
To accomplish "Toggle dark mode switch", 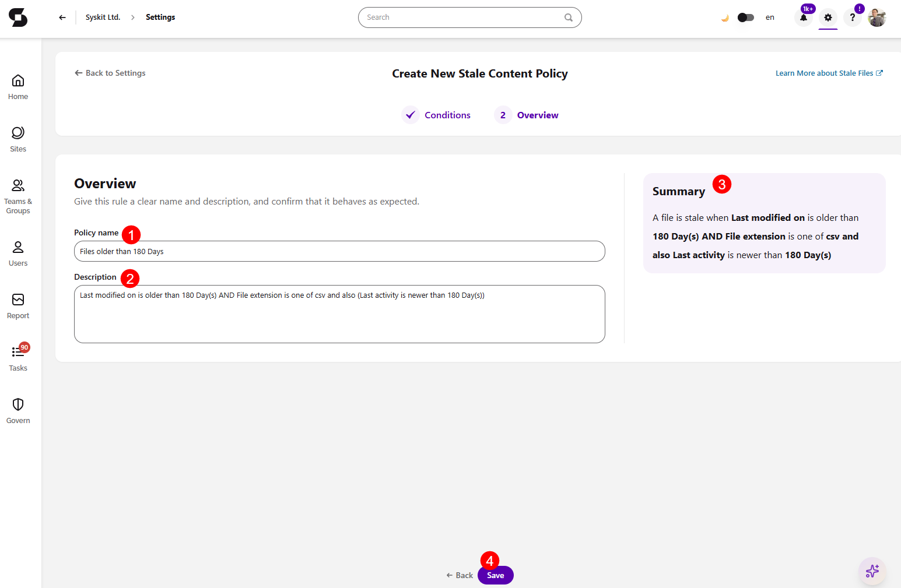I will (745, 17).
